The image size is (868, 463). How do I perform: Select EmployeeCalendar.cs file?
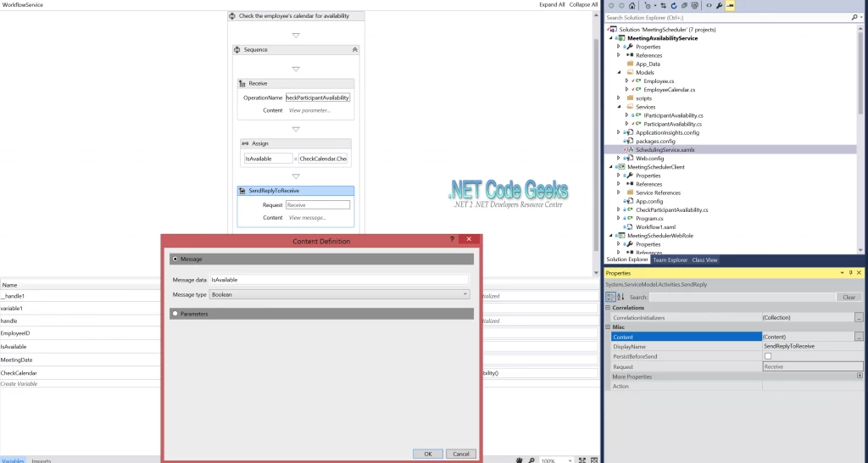coord(669,90)
